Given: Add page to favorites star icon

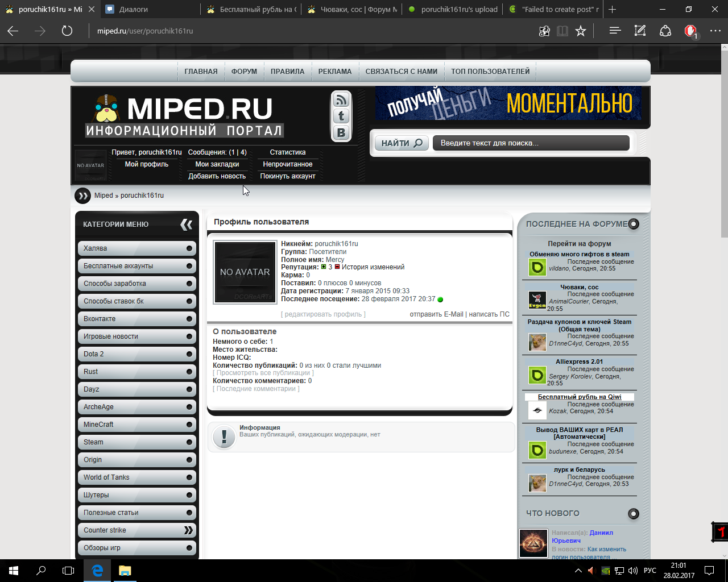Looking at the screenshot, I should click(x=581, y=31).
